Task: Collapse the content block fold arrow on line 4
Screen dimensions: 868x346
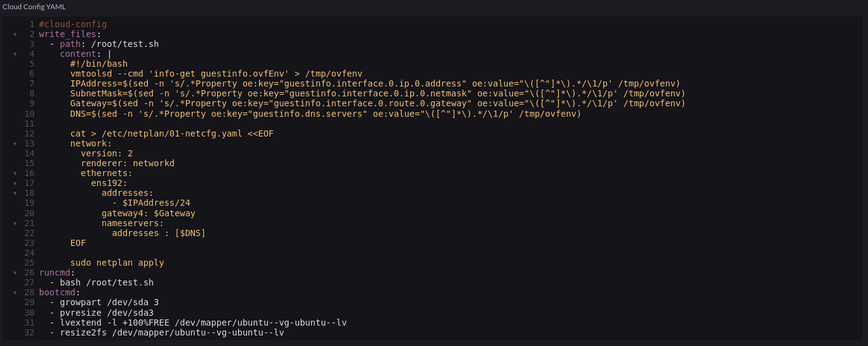Action: tap(15, 54)
